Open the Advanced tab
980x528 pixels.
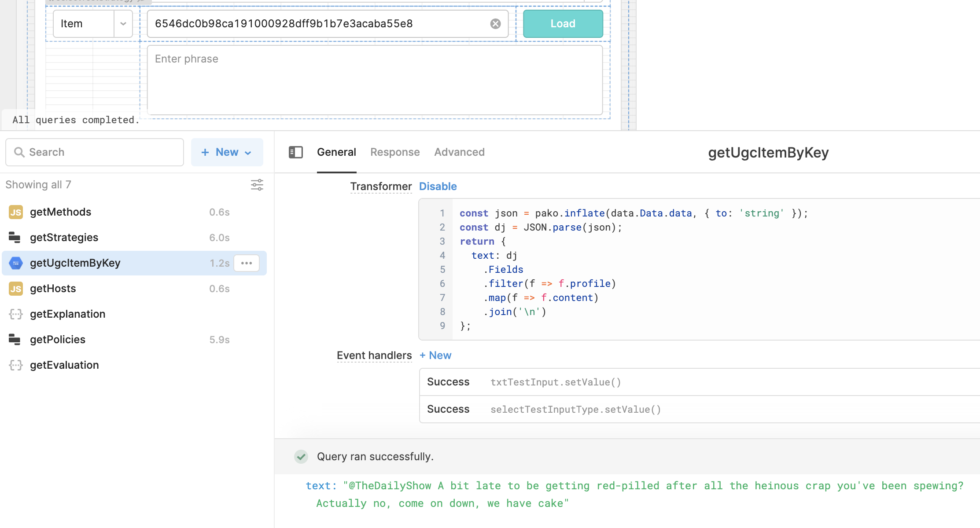[x=459, y=152]
